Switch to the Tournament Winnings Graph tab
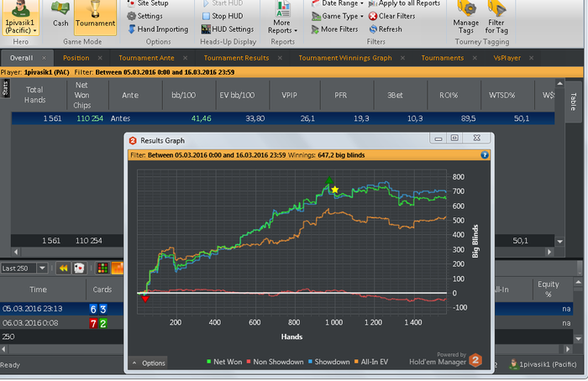Screen dimensions: 588x381 coord(345,58)
